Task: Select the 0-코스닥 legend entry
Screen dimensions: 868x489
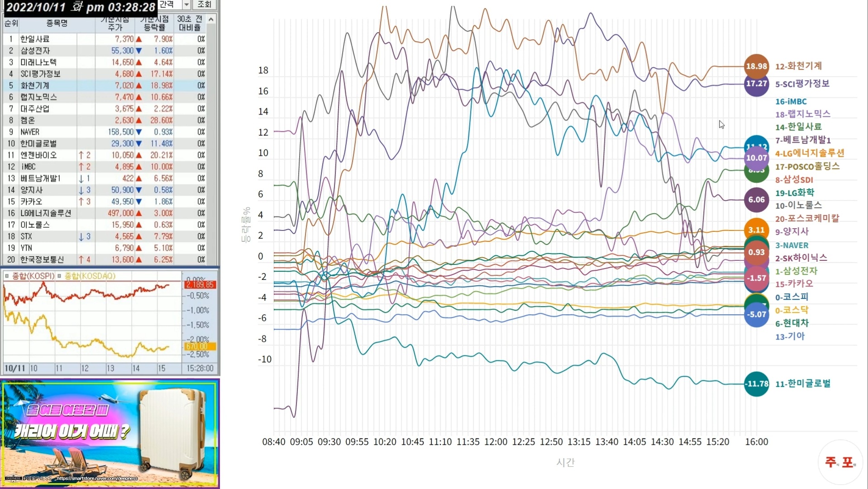Action: (792, 310)
